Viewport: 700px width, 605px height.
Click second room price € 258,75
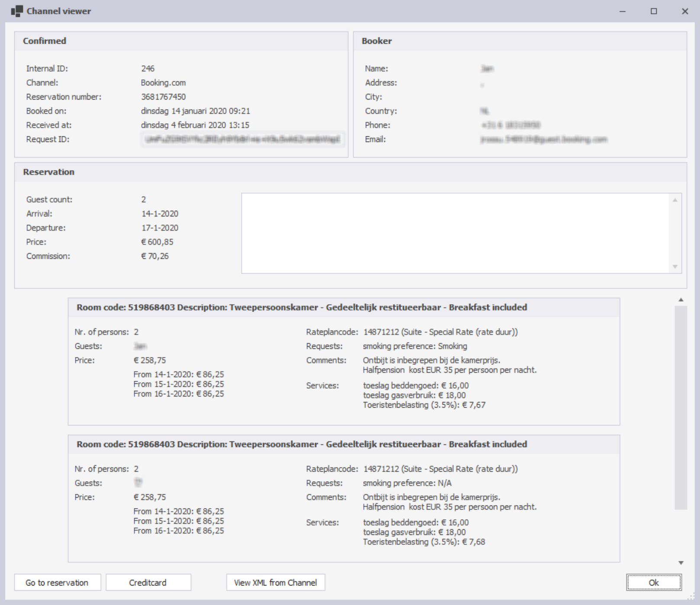(150, 497)
